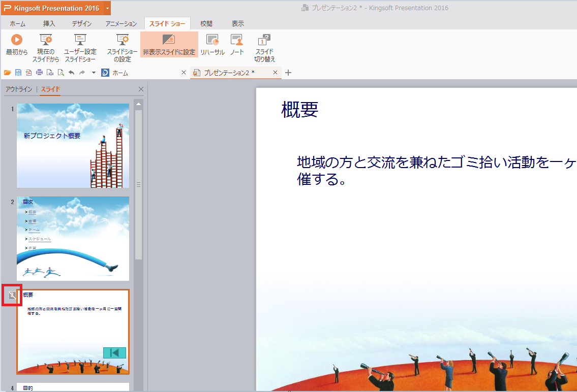Close the プレゼンテーション2 document tab
The width and height of the screenshot is (577, 392).
[x=275, y=73]
